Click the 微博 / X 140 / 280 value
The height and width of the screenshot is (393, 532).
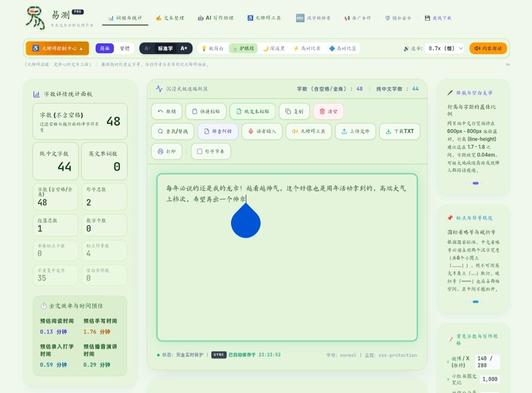point(487,362)
